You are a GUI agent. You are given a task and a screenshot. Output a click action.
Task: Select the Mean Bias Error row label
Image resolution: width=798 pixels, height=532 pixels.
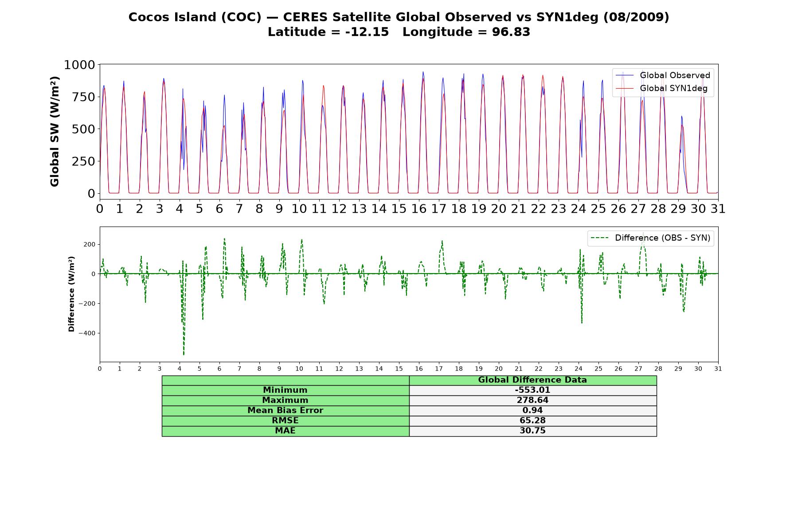tap(285, 411)
